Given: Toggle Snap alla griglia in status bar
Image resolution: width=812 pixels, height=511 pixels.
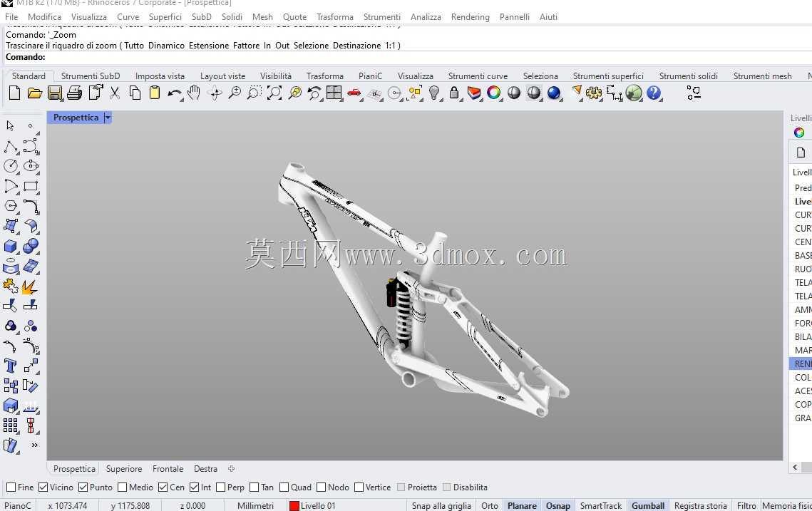Looking at the screenshot, I should click(x=441, y=505).
